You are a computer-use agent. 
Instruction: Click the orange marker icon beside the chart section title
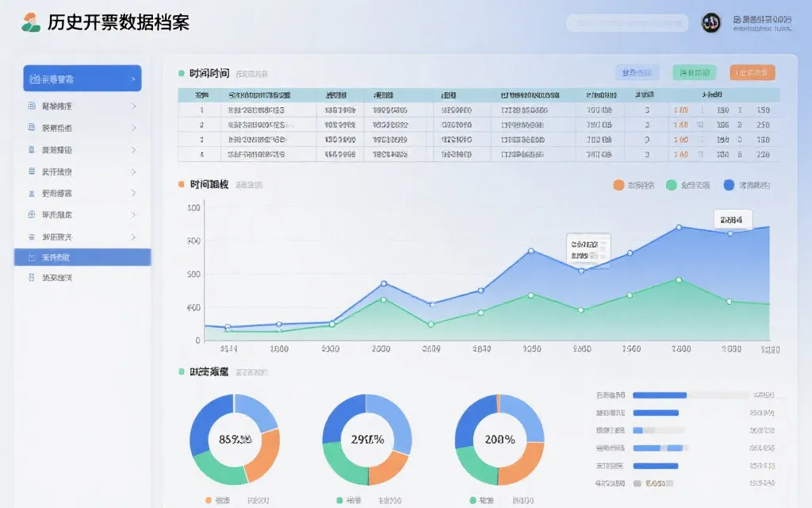pyautogui.click(x=179, y=183)
